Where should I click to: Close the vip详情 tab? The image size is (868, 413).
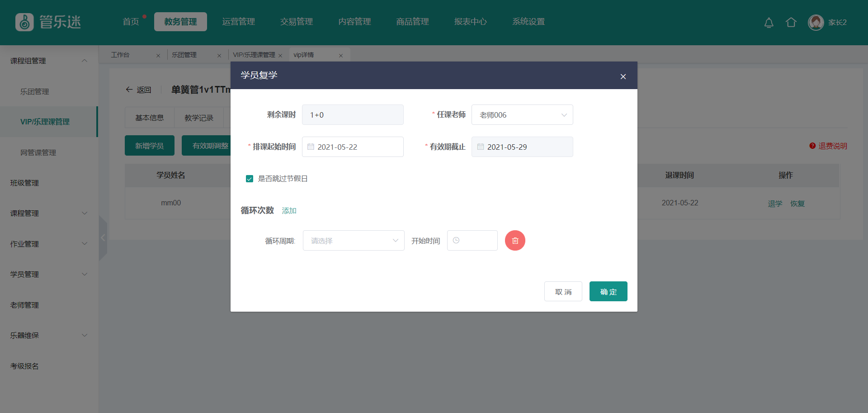[341, 56]
